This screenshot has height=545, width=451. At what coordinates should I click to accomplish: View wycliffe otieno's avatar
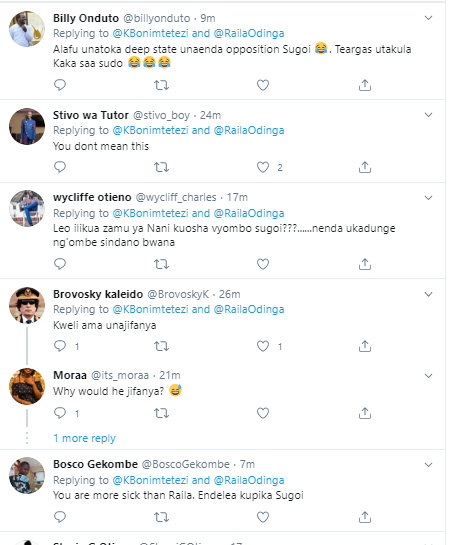pos(27,208)
